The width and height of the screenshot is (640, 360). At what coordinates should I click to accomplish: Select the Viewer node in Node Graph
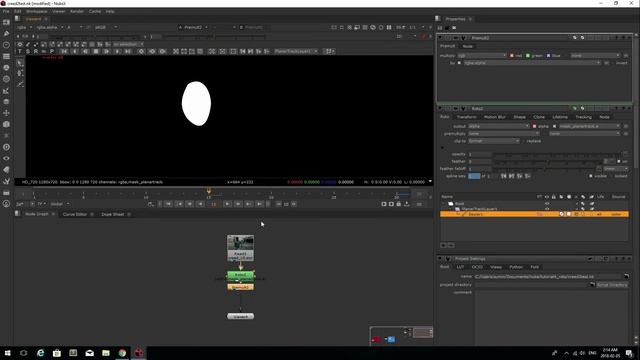click(x=240, y=316)
